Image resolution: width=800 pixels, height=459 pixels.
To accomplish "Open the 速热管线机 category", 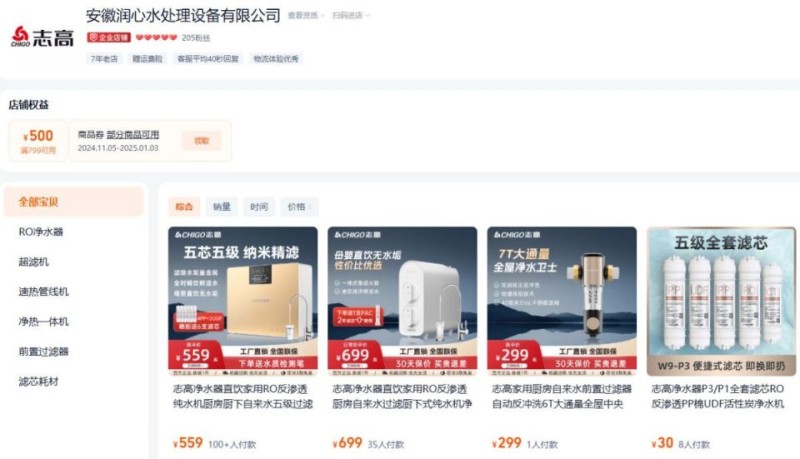I will coord(43,292).
